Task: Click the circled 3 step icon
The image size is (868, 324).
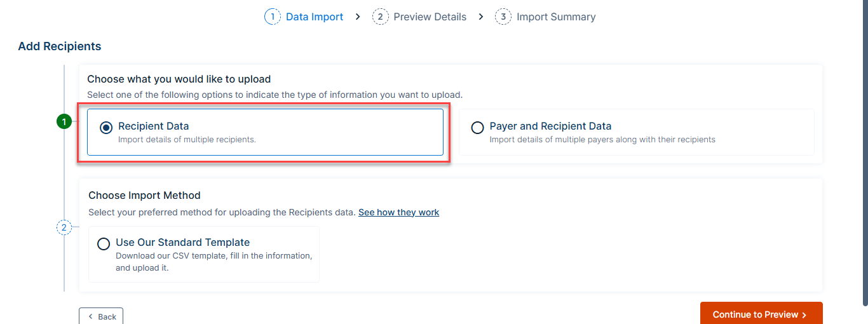Action: click(x=503, y=17)
